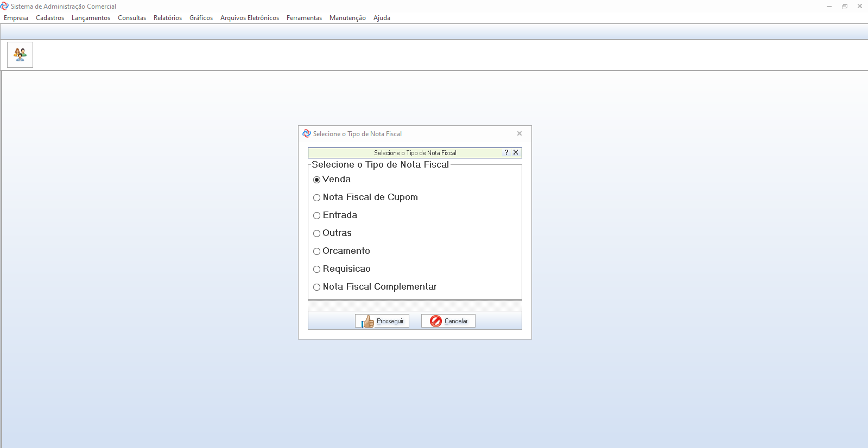
Task: Choose the Entrada radio button
Action: tap(317, 215)
